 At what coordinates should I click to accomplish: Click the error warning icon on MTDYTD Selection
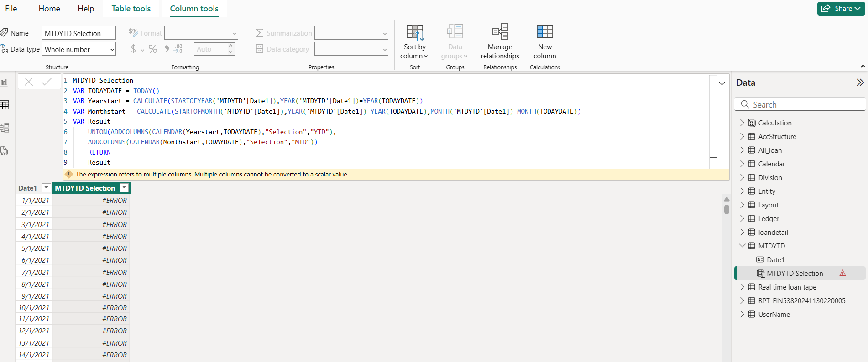click(x=842, y=273)
